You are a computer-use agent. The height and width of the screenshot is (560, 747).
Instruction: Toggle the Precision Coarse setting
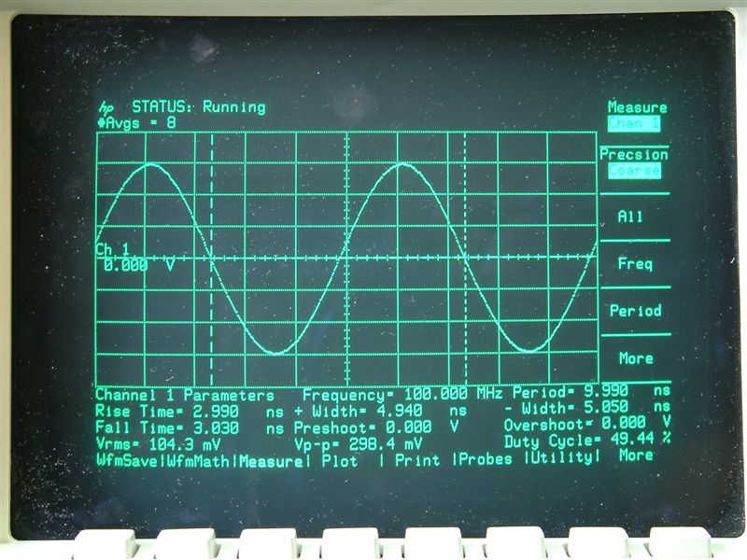point(635,170)
